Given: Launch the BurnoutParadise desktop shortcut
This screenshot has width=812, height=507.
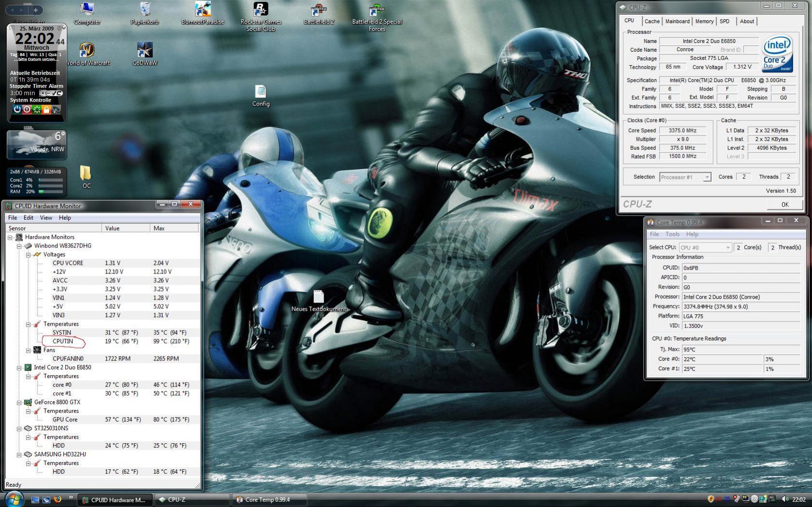Looking at the screenshot, I should pos(203,13).
